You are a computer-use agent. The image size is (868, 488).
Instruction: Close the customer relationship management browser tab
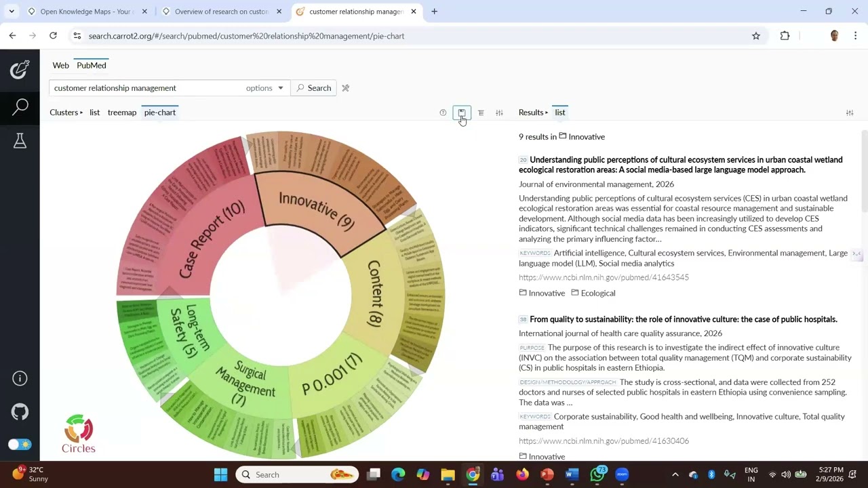(x=414, y=12)
